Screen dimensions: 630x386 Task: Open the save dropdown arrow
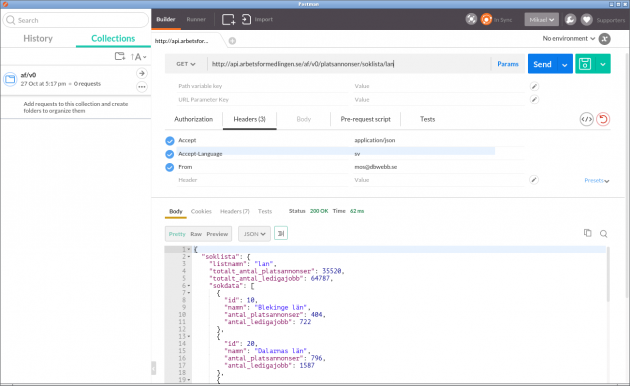[x=602, y=64]
